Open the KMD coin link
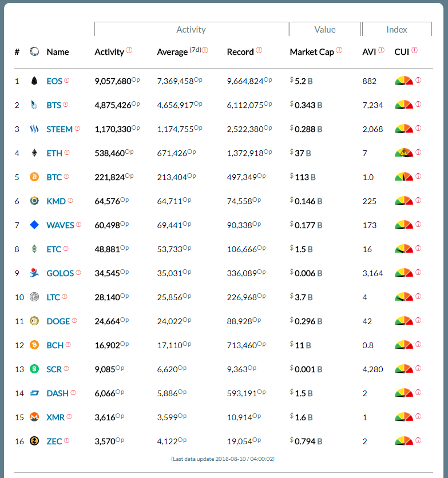Screen dimensions: 448x478 [56, 201]
